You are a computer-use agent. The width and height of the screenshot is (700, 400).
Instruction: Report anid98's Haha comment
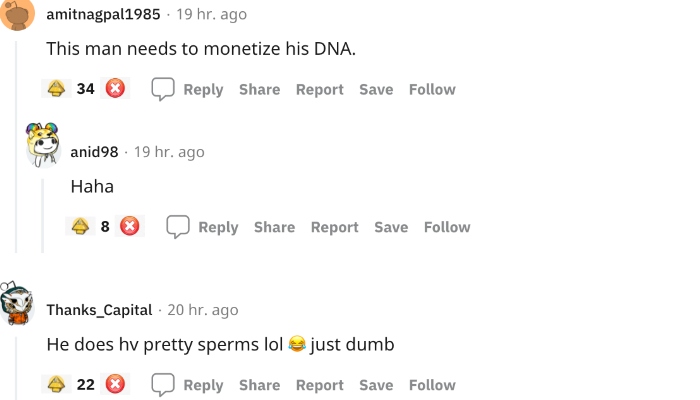click(x=334, y=227)
